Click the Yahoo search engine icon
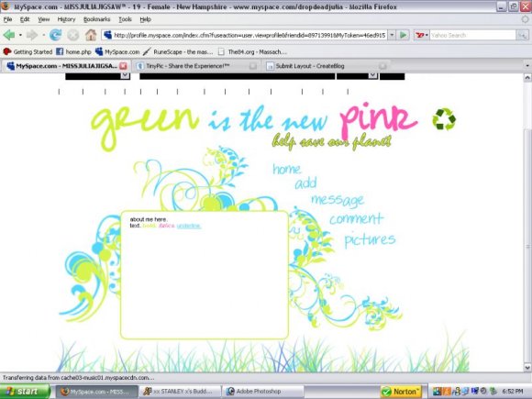 coord(420,35)
